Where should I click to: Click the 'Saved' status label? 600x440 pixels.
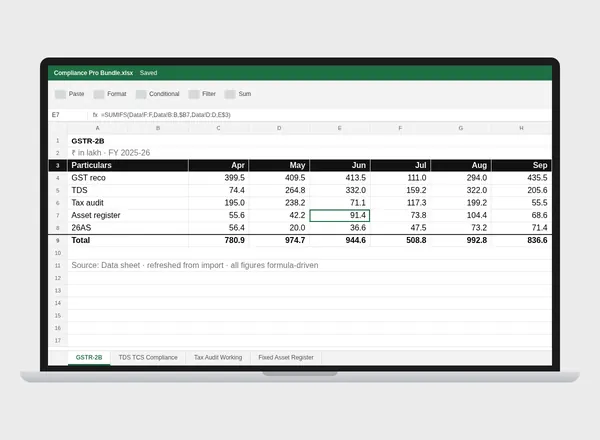coord(148,73)
